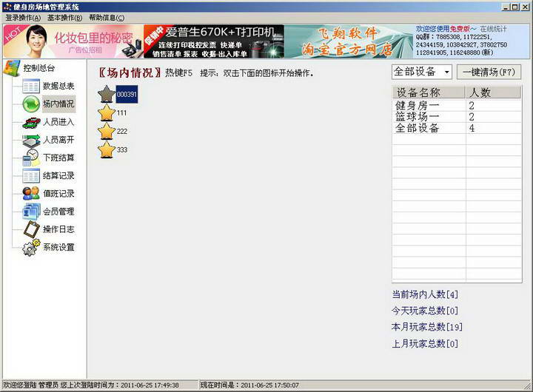Click the 化妆包里的秘密 ad banner
This screenshot has width=533, height=392.
[73, 41]
